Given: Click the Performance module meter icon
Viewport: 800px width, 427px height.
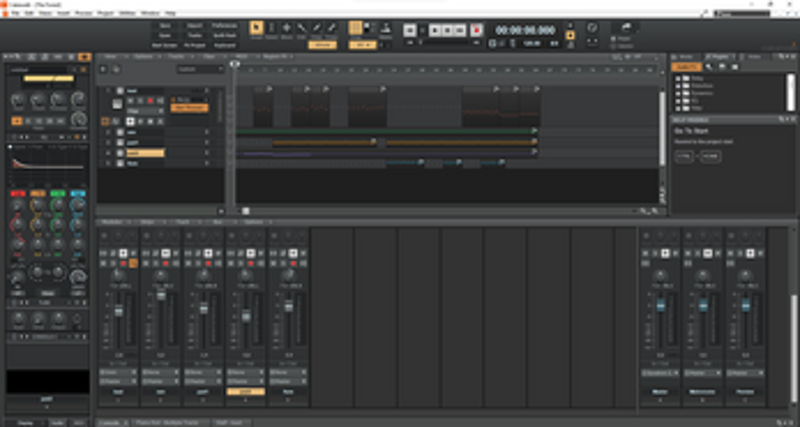Looking at the screenshot, I should (x=592, y=28).
